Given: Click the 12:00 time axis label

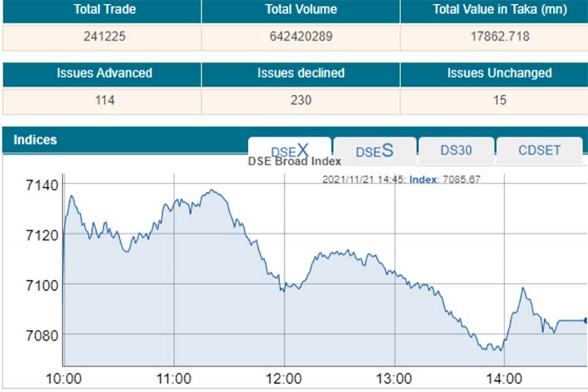Looking at the screenshot, I should click(285, 379).
